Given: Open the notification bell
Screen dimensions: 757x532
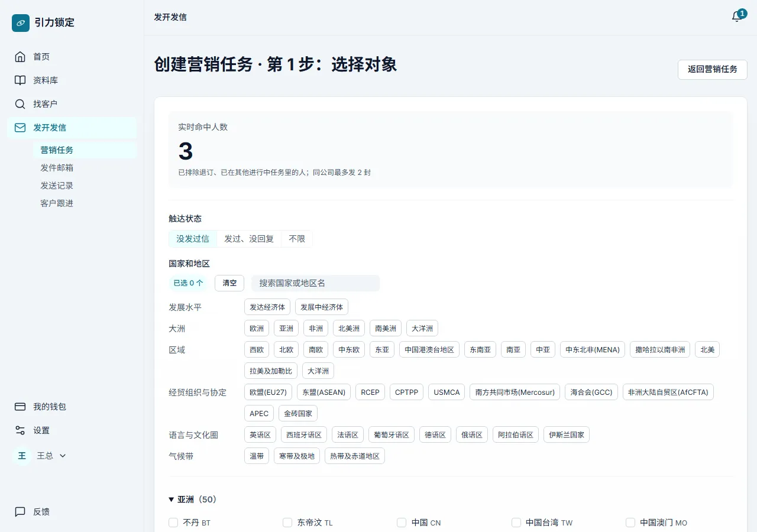Looking at the screenshot, I should coord(737,17).
